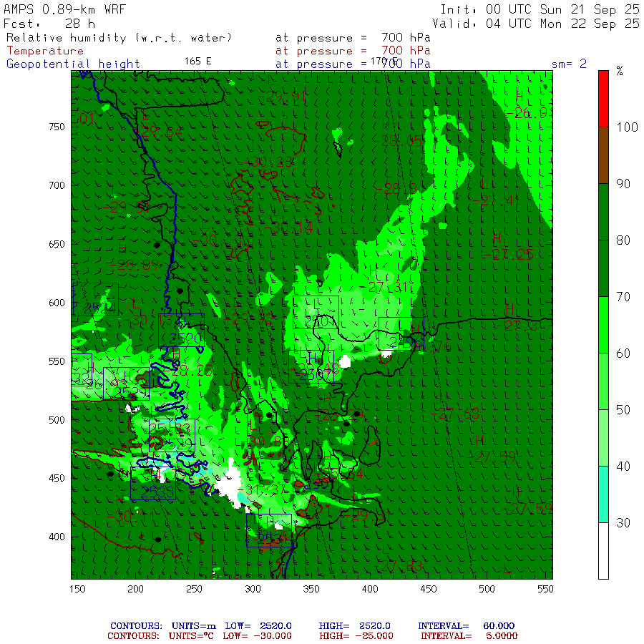Select the cyan 30-40% colorbar segment
The height and width of the screenshot is (644, 644).
pyautogui.click(x=603, y=494)
